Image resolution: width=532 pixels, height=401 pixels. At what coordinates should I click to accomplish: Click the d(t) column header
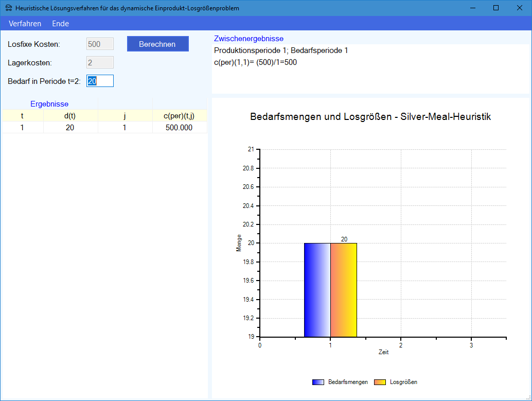(70, 116)
